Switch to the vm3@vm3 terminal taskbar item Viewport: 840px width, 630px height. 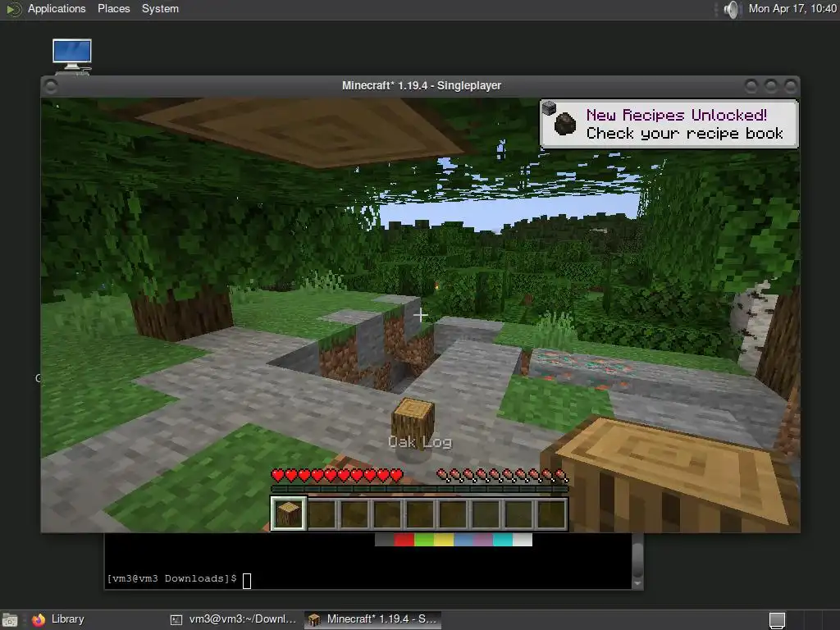pos(234,619)
